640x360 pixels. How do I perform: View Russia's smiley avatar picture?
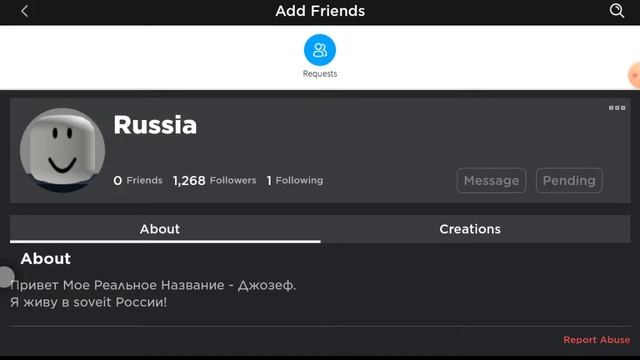(62, 150)
